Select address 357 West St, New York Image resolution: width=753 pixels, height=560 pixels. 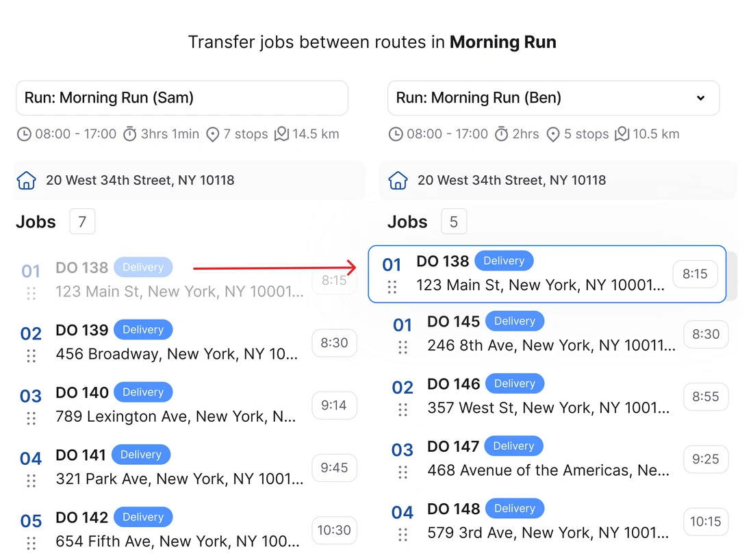pyautogui.click(x=548, y=408)
